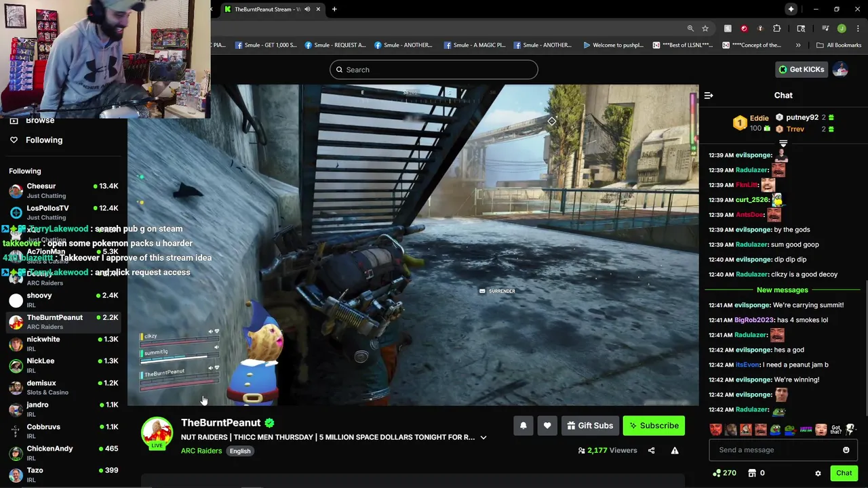Screen dimensions: 868x488
Task: Open TheBurntPeanut's live avatar
Action: [x=157, y=432]
